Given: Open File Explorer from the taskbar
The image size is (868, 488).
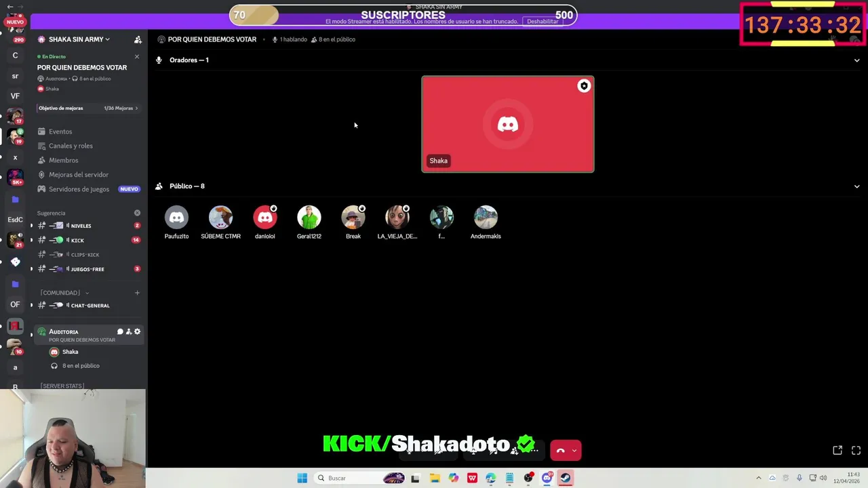Looking at the screenshot, I should pos(435,478).
